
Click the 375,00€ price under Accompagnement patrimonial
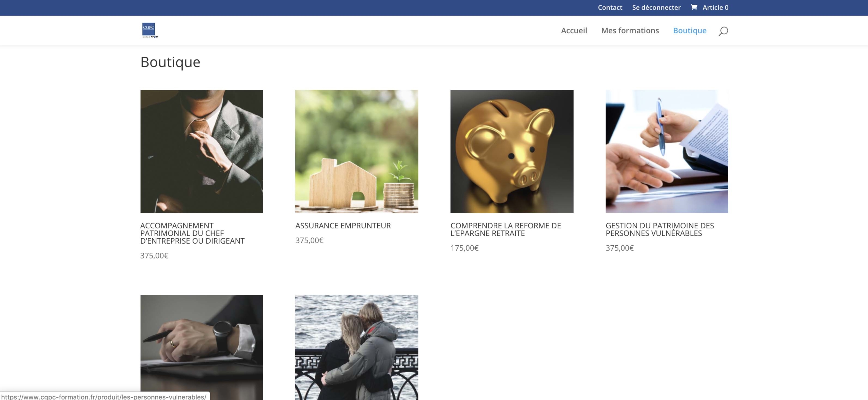[154, 255]
